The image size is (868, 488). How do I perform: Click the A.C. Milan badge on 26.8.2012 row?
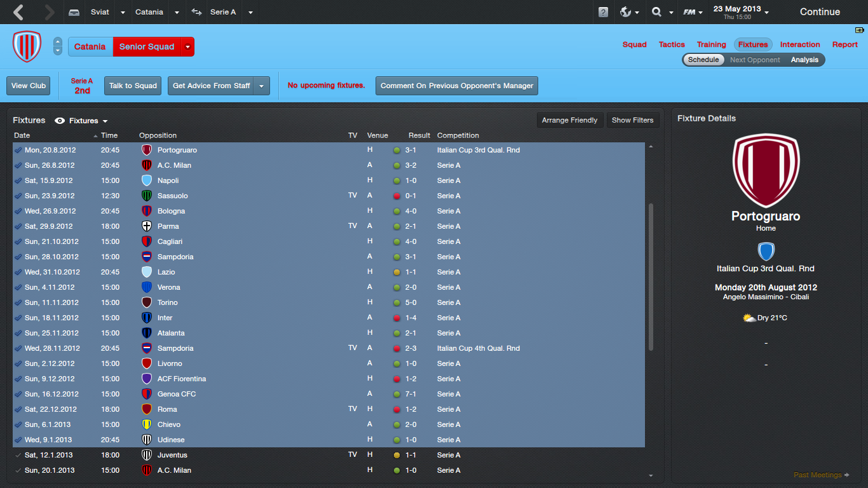click(147, 165)
